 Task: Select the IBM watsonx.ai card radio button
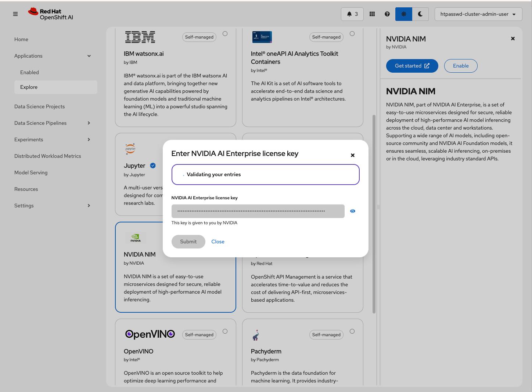tap(225, 34)
